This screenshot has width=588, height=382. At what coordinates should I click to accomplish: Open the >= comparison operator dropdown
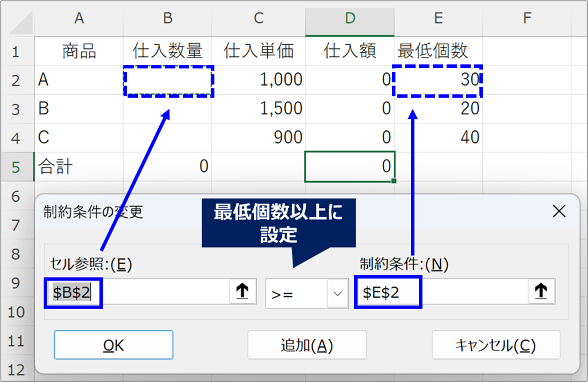(337, 294)
